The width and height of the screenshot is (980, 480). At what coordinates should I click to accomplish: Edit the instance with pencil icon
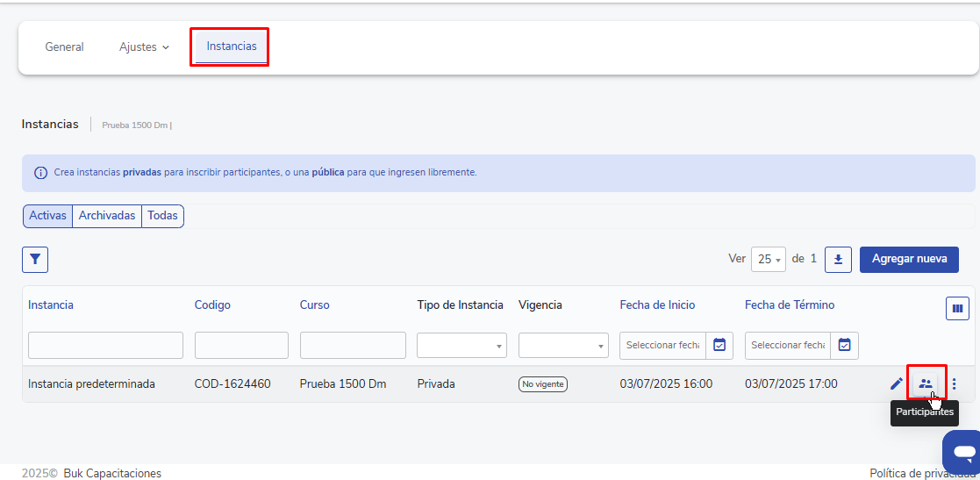coord(896,383)
